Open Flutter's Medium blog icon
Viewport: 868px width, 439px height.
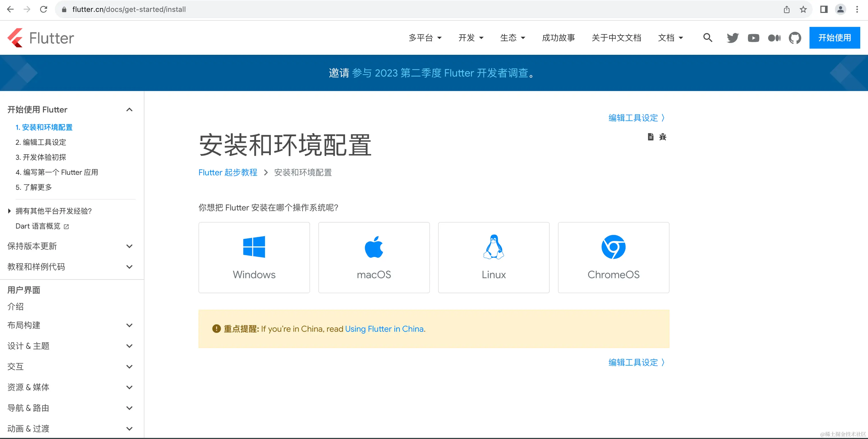point(774,38)
